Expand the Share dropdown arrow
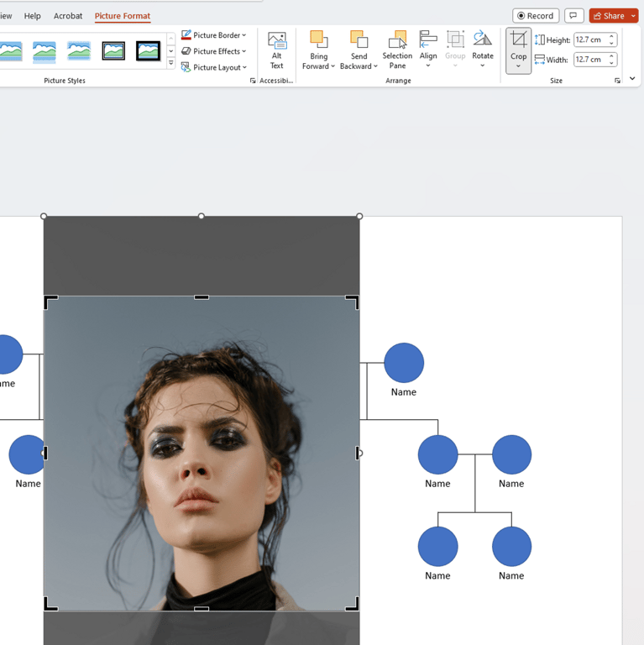This screenshot has width=644, height=645. click(633, 16)
